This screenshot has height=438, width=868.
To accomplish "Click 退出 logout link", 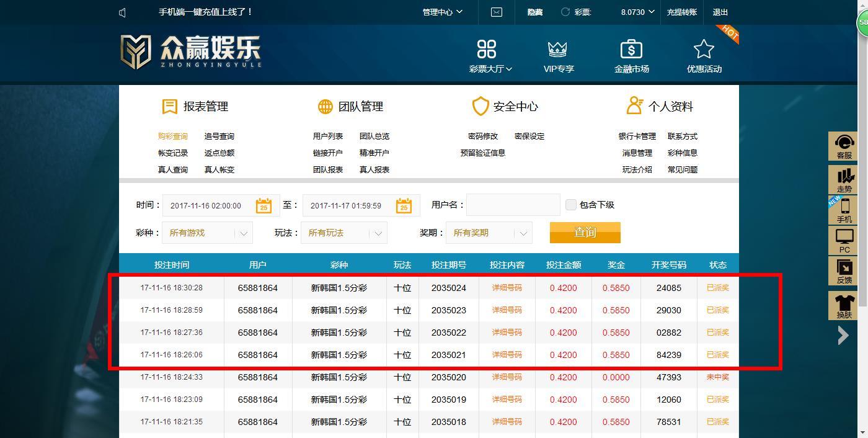I will 720,12.
